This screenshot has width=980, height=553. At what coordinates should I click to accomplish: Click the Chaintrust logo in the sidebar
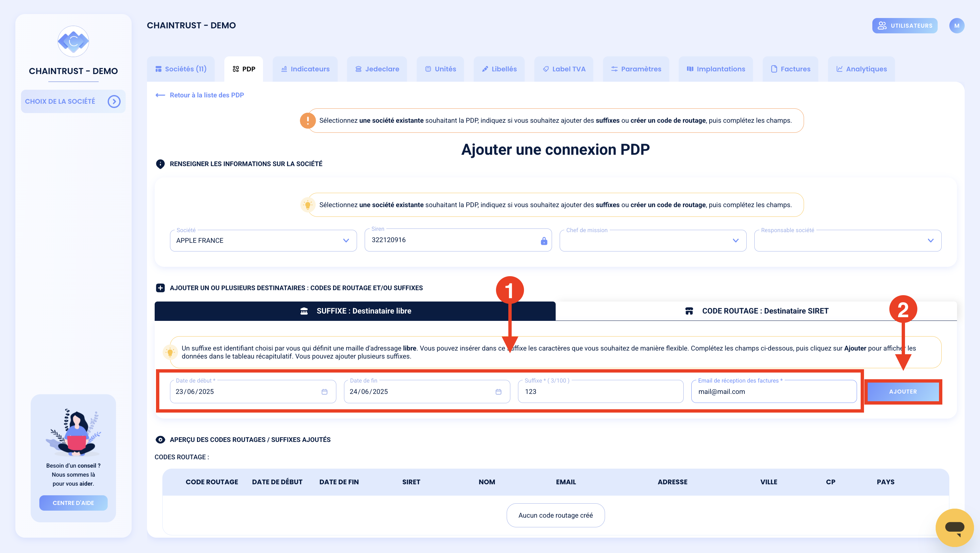coord(73,41)
